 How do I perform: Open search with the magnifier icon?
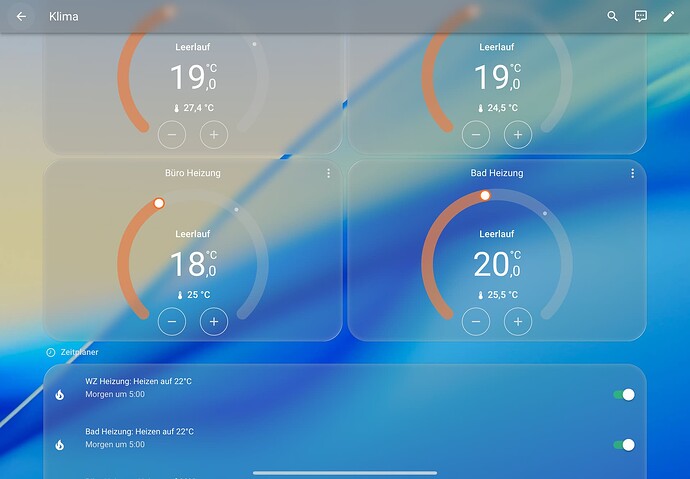click(613, 17)
